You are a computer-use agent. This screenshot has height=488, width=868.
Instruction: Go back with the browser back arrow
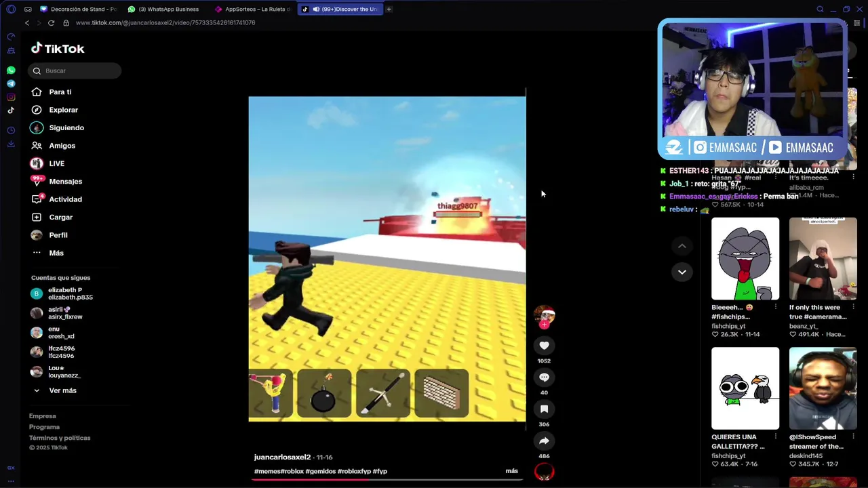pos(27,23)
